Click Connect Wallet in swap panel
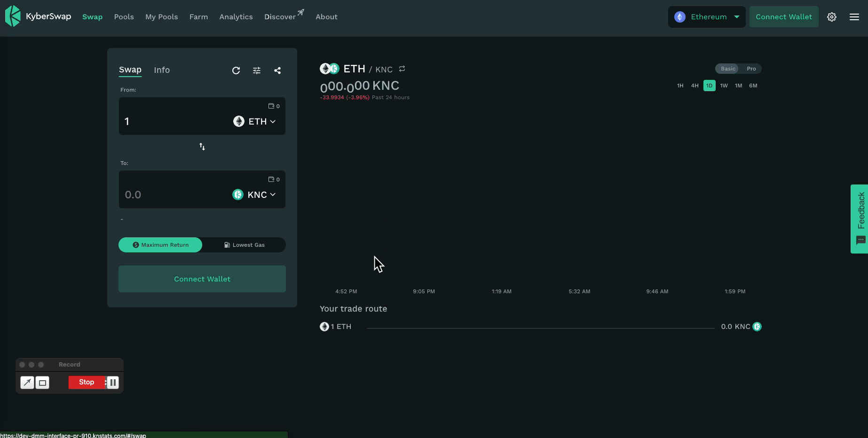This screenshot has height=438, width=868. [x=202, y=279]
